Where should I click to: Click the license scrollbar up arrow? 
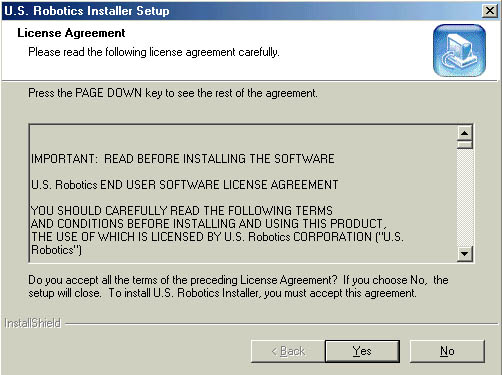(x=465, y=133)
